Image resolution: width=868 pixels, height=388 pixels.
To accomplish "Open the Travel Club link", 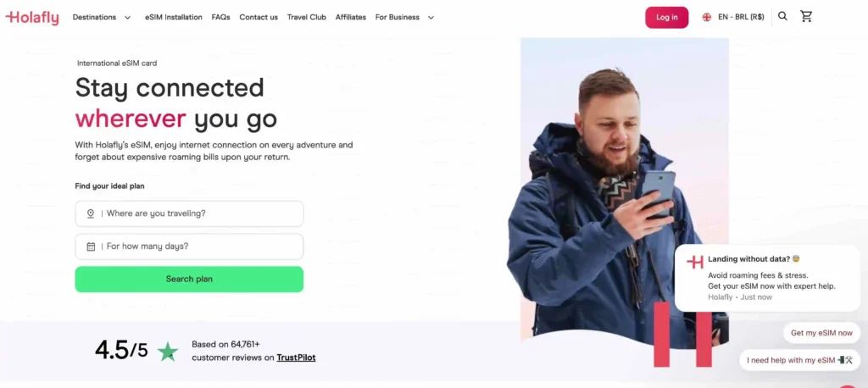I will 307,17.
